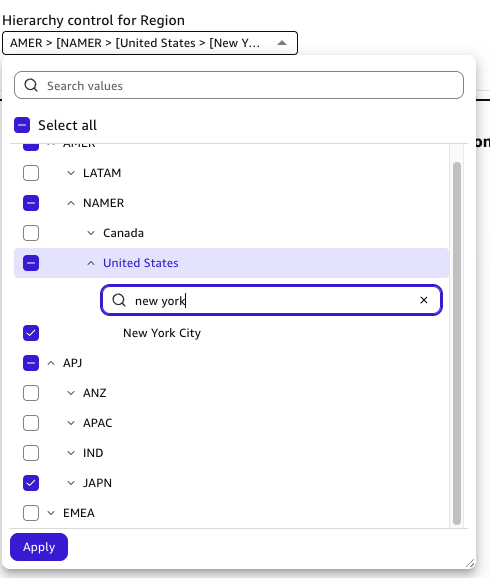Expand the Canada node chevron
This screenshot has height=578, width=490.
[x=91, y=233]
